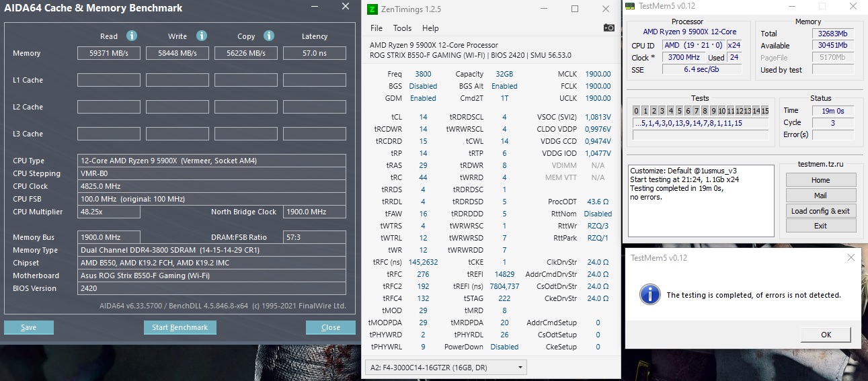
Task: Click the test sequence order field in TestMem5
Action: pos(700,124)
